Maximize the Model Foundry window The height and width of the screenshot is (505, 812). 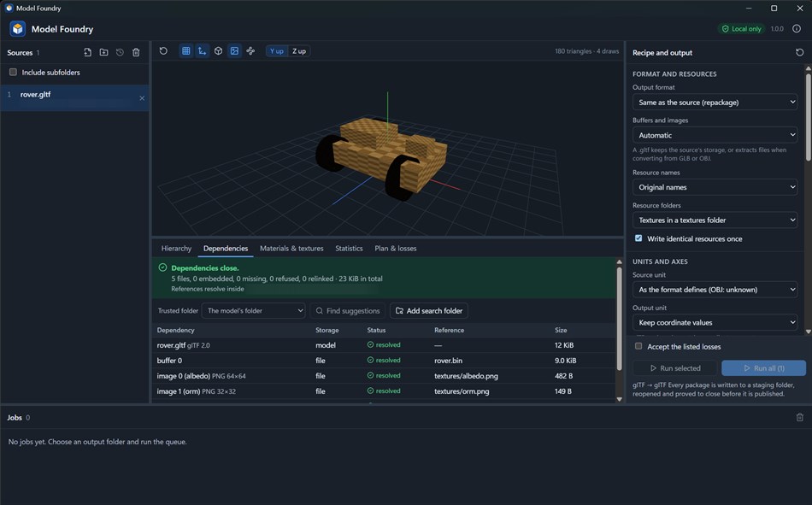[774, 9]
